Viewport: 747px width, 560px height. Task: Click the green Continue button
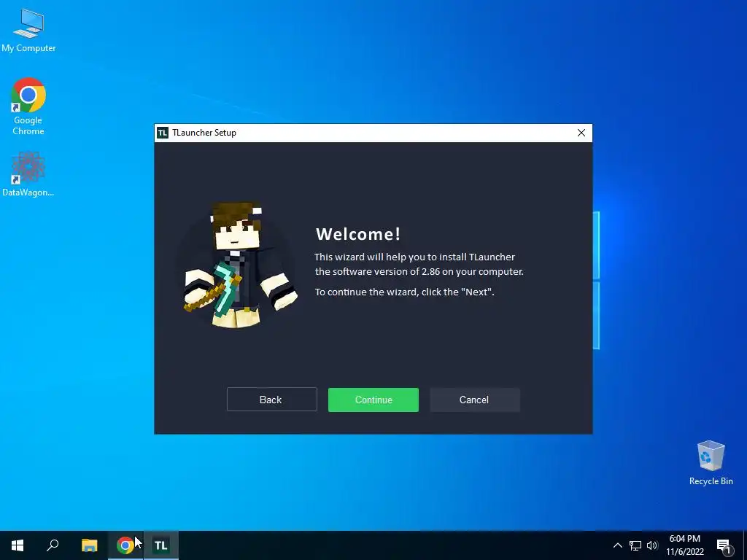pyautogui.click(x=373, y=400)
